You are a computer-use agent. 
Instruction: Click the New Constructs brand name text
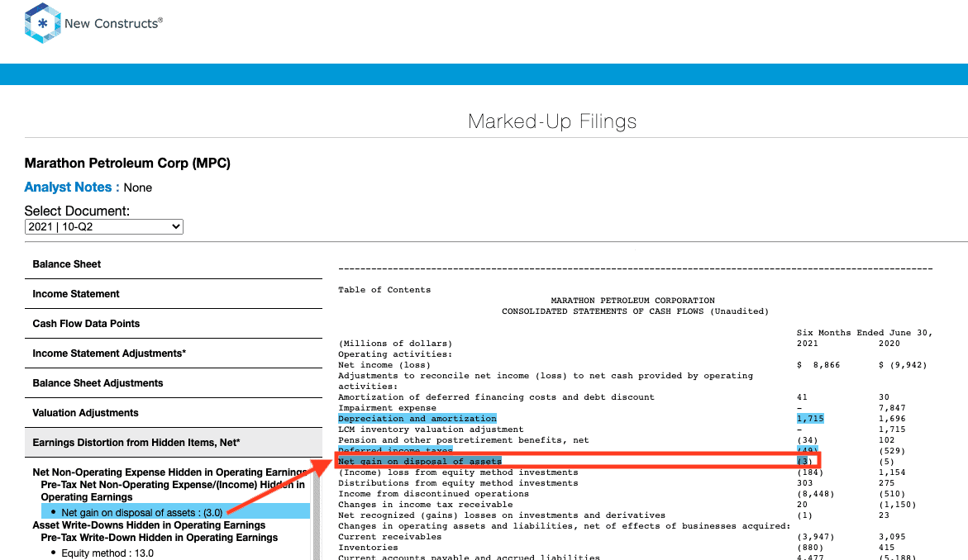pyautogui.click(x=113, y=23)
